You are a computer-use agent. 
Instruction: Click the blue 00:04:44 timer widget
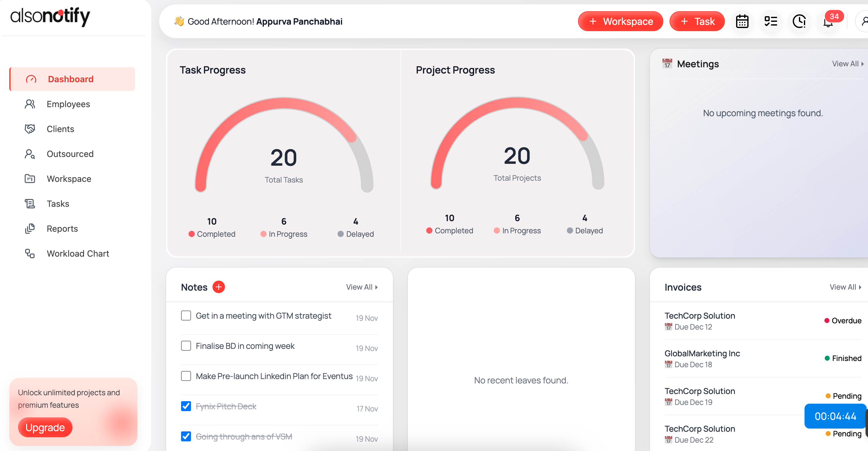coord(835,416)
